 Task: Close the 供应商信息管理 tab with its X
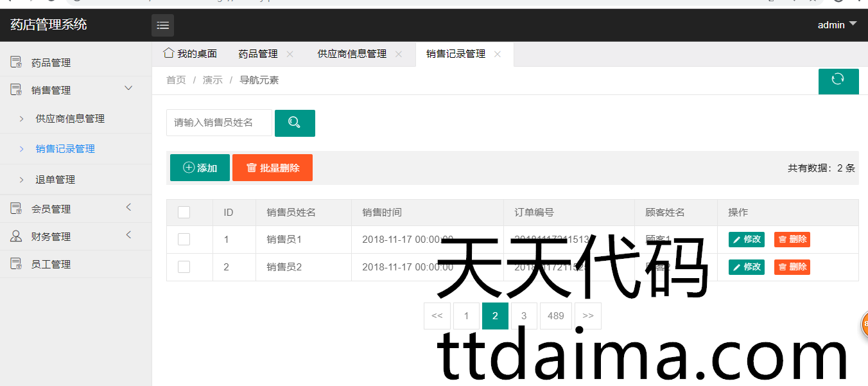click(399, 54)
